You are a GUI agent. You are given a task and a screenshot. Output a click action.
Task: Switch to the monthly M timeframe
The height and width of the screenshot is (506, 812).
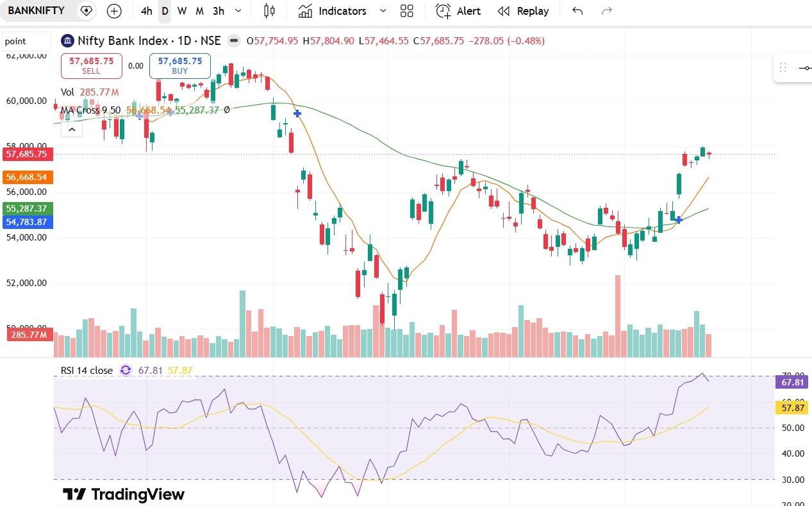coord(199,11)
